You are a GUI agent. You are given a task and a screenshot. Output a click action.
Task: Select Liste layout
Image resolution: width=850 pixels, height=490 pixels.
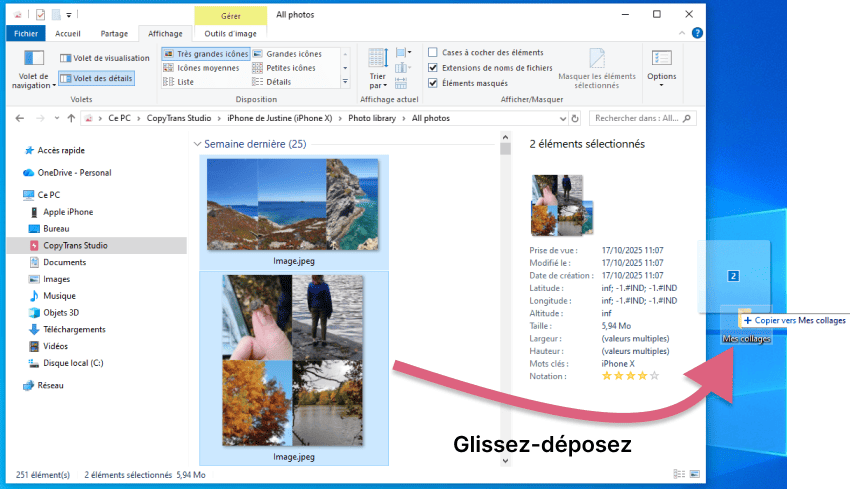pyautogui.click(x=179, y=82)
